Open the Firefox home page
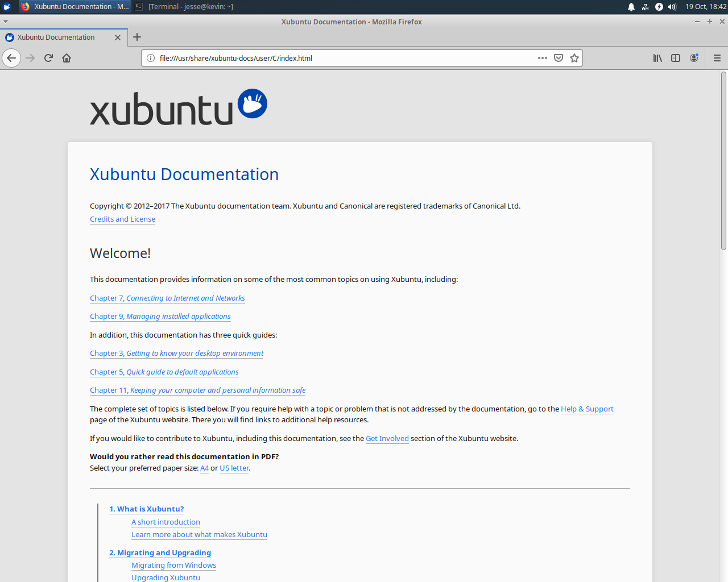 point(67,58)
